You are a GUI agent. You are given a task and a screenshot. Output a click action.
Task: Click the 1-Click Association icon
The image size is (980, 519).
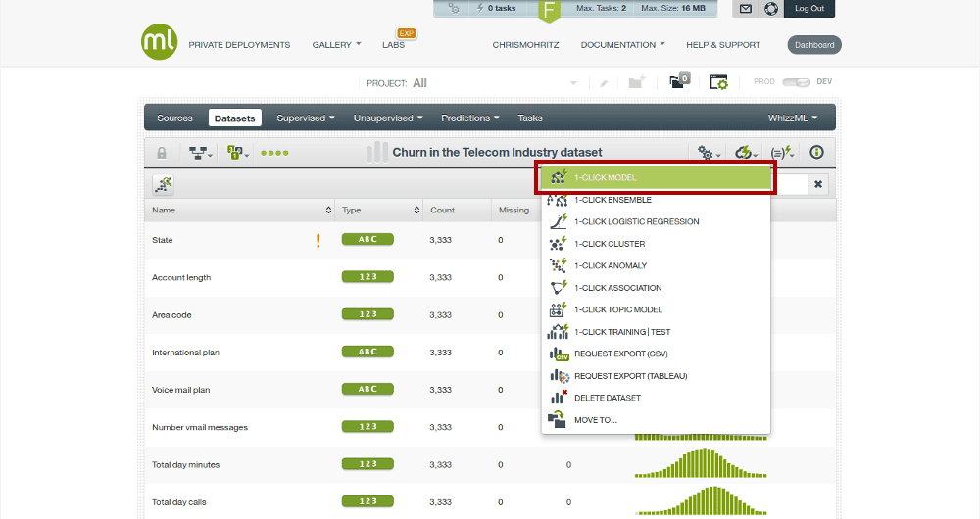(557, 287)
